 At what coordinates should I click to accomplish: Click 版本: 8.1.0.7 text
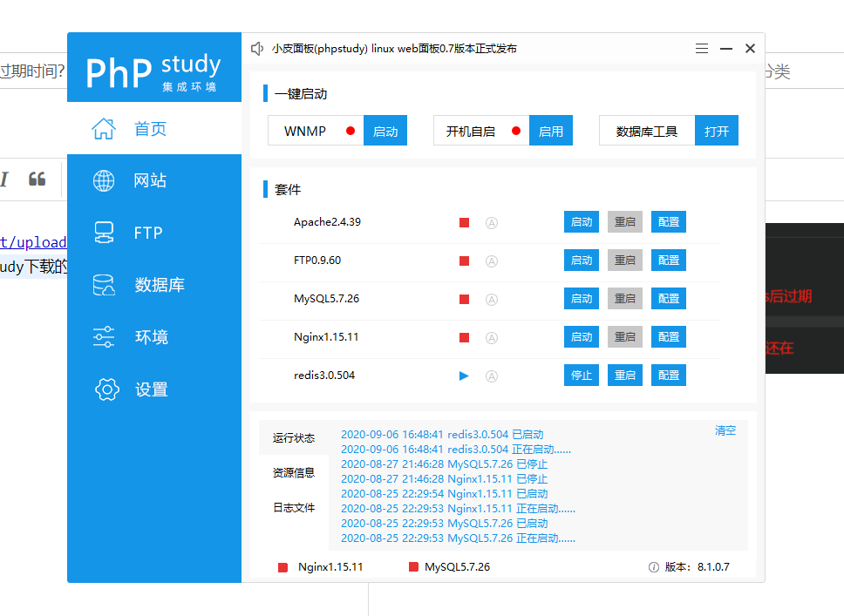[x=697, y=567]
